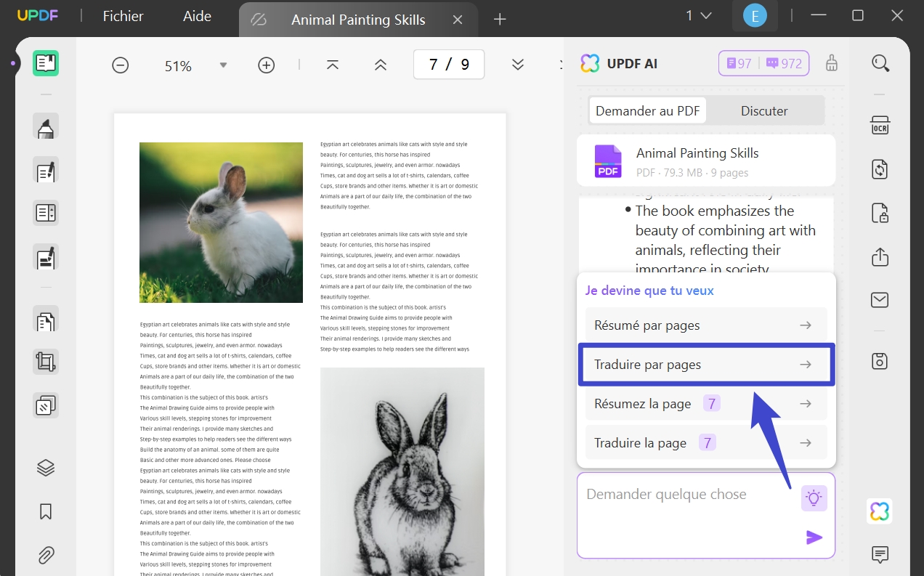
Task: Open the search tool
Action: click(879, 63)
